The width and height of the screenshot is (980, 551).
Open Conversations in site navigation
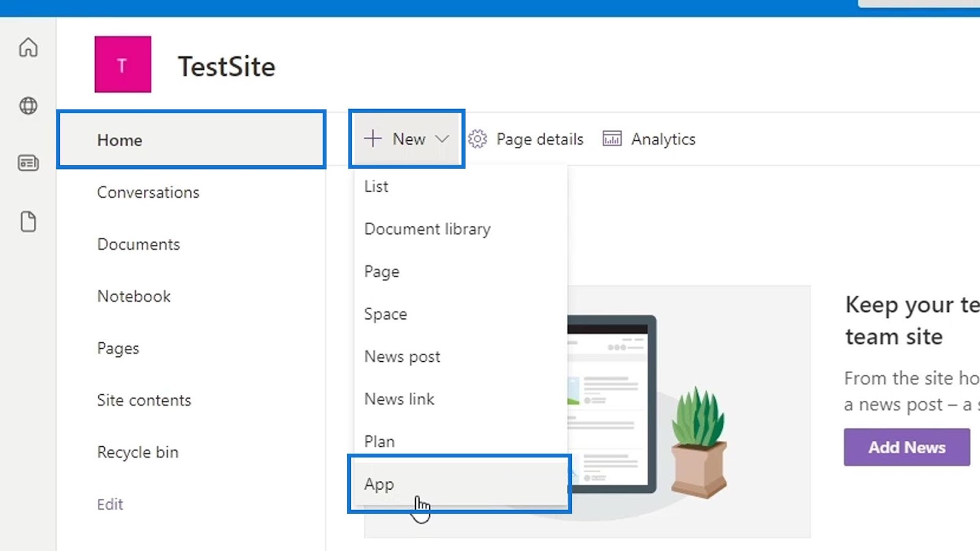(x=148, y=192)
